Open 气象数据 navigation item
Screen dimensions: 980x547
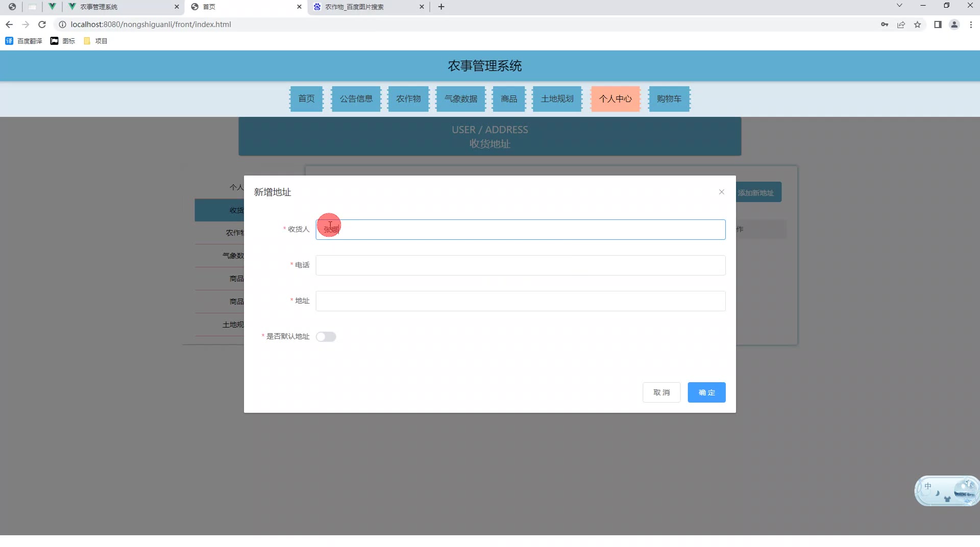pyautogui.click(x=461, y=99)
